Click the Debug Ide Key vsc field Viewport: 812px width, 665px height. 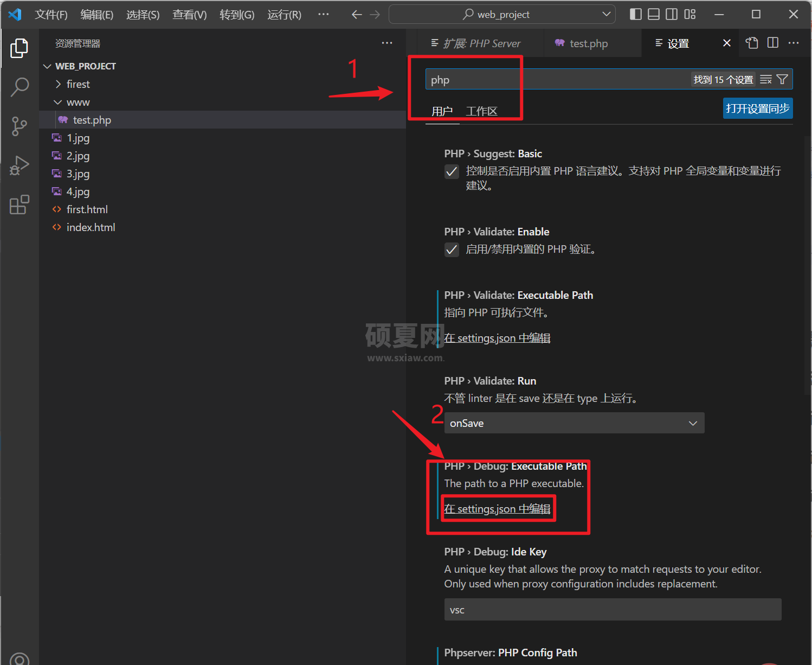click(613, 610)
